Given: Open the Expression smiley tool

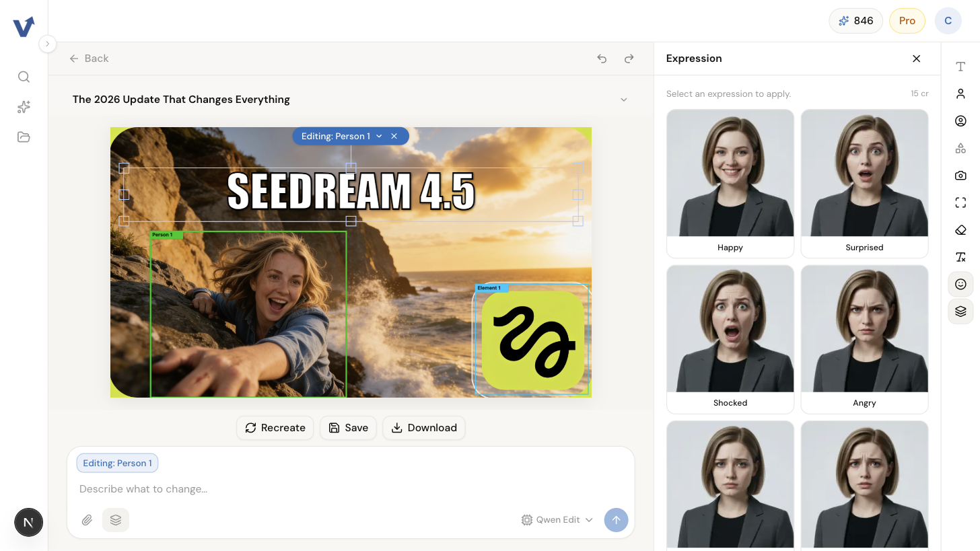Looking at the screenshot, I should pyautogui.click(x=960, y=285).
